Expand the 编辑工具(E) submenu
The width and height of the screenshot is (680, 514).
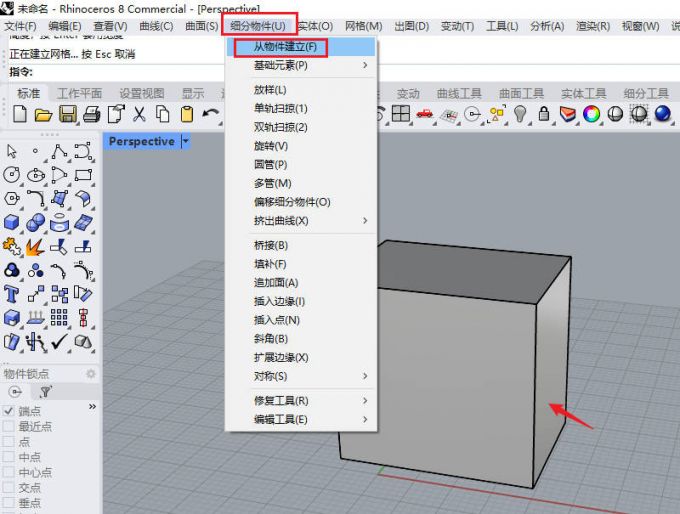[x=301, y=419]
